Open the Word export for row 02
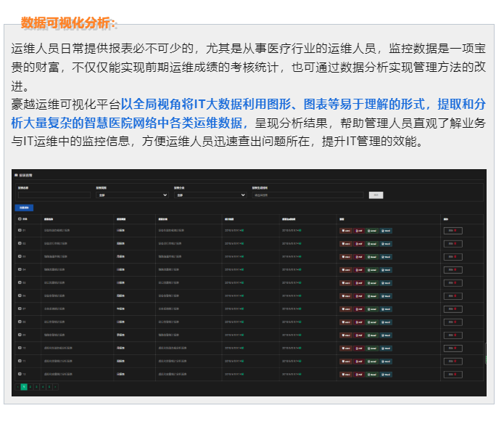The width and height of the screenshot is (504, 424). 386,243
